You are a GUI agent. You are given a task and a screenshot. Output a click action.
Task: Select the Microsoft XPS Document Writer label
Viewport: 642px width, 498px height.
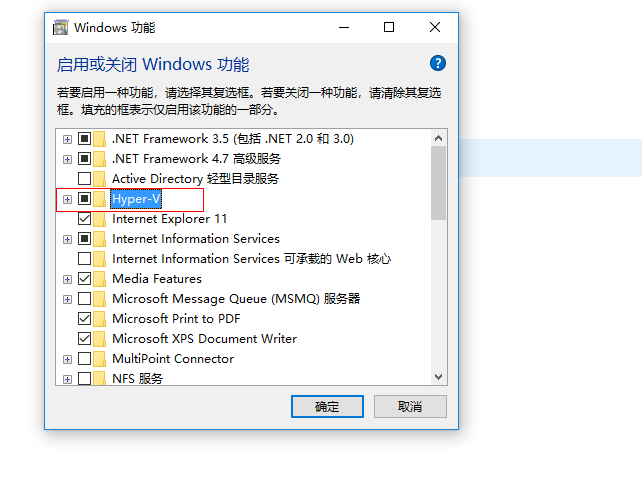click(204, 339)
